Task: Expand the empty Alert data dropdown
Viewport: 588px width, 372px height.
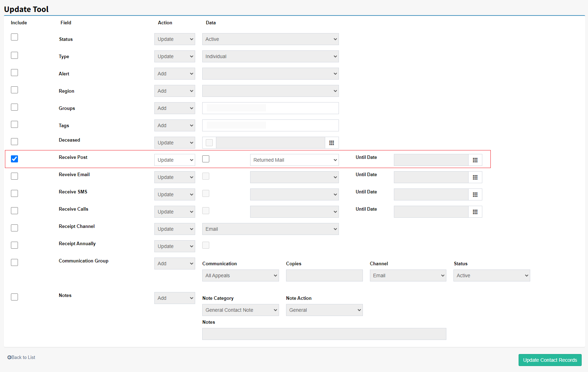Action: point(271,74)
